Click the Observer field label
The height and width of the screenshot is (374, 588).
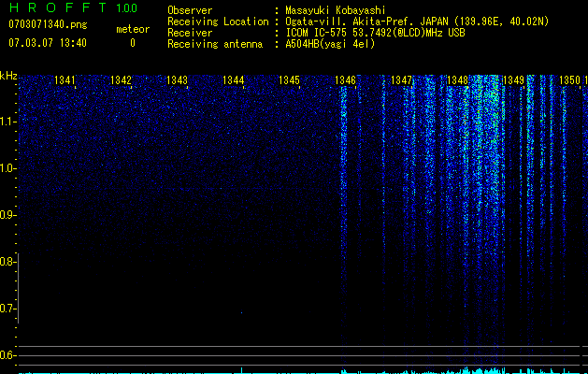tap(190, 10)
